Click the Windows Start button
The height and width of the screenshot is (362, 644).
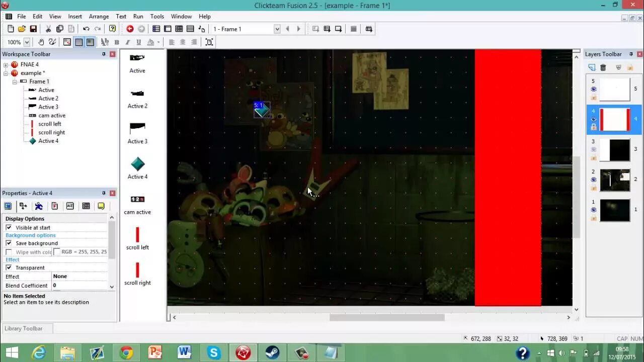pyautogui.click(x=12, y=353)
